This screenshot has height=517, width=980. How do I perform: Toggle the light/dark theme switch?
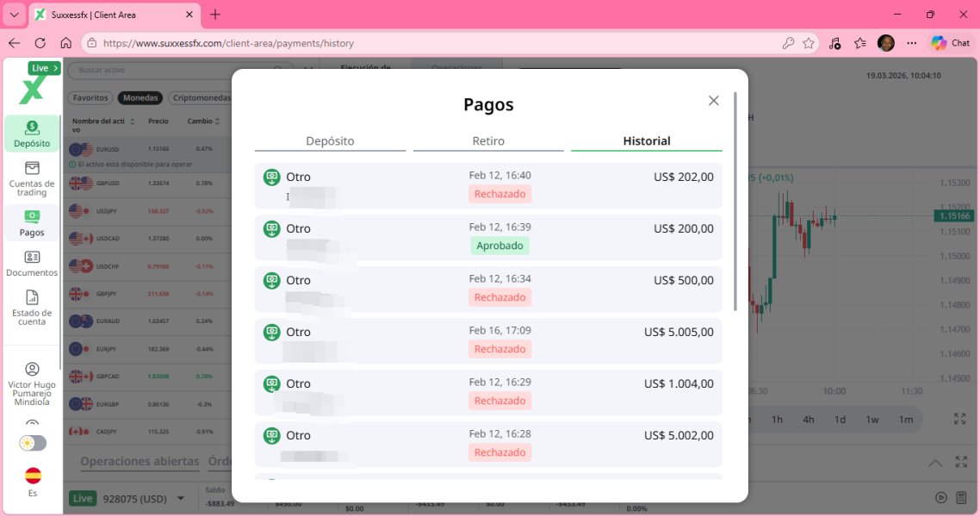33,443
